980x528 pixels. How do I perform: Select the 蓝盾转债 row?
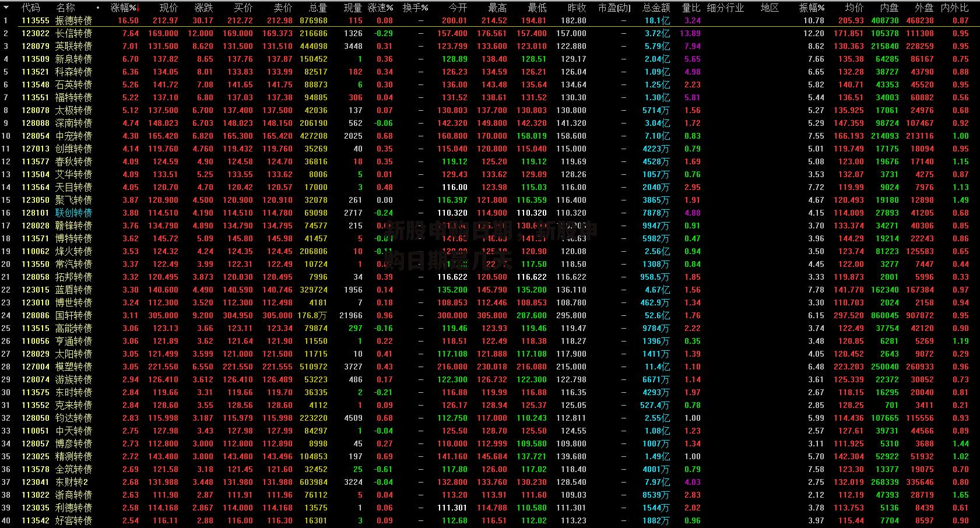click(x=490, y=290)
